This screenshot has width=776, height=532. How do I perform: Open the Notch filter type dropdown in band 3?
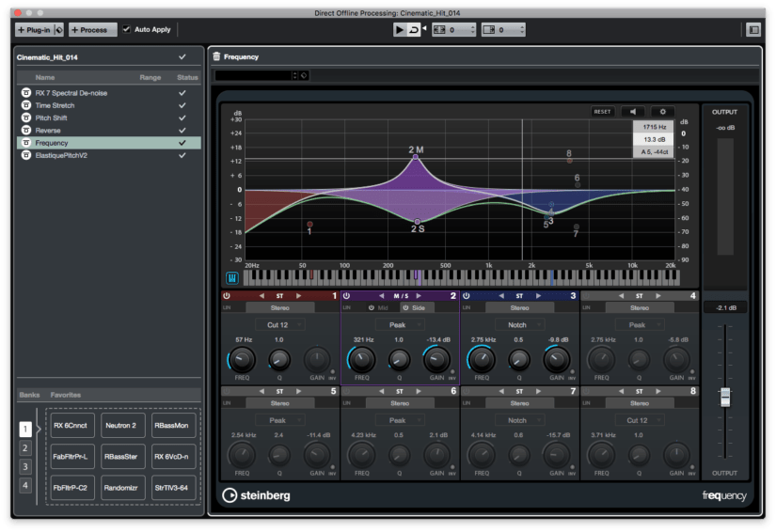519,325
